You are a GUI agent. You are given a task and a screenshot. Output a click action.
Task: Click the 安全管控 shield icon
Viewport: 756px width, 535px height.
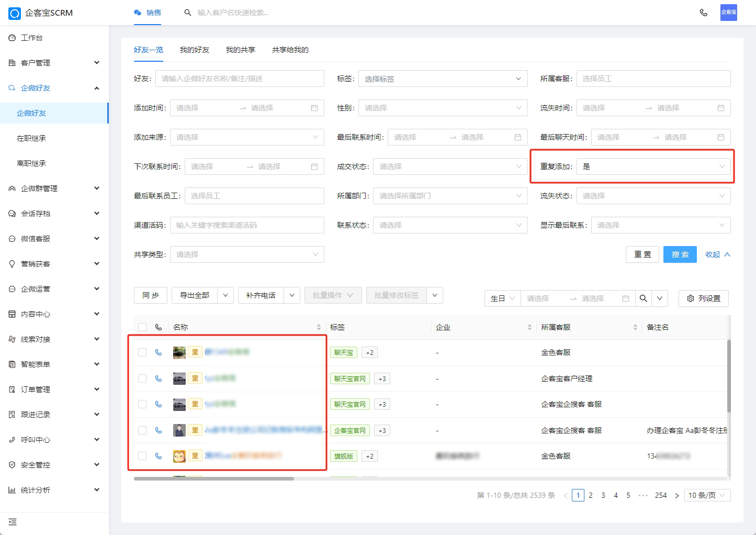pyautogui.click(x=12, y=465)
